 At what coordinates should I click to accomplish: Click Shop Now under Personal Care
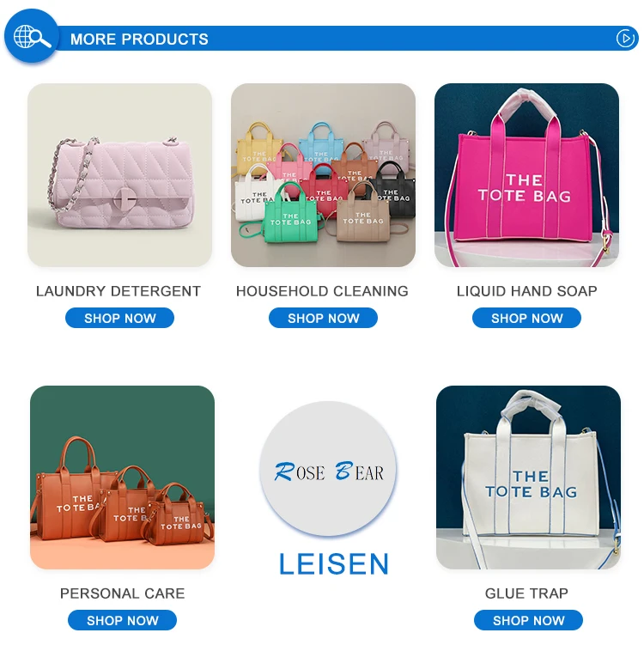(122, 620)
